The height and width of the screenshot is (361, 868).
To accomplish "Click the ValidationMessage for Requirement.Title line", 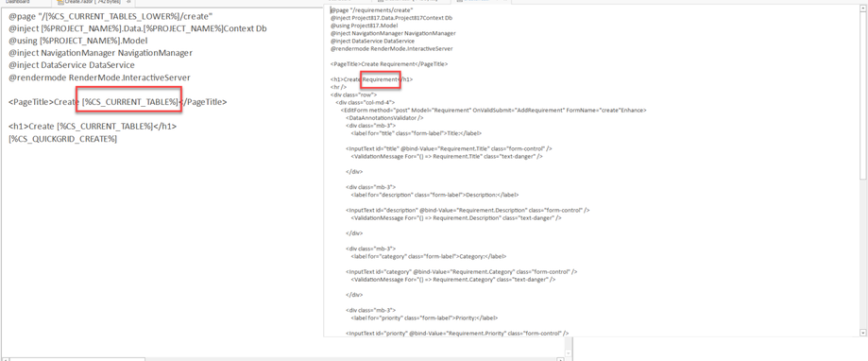I will click(446, 157).
